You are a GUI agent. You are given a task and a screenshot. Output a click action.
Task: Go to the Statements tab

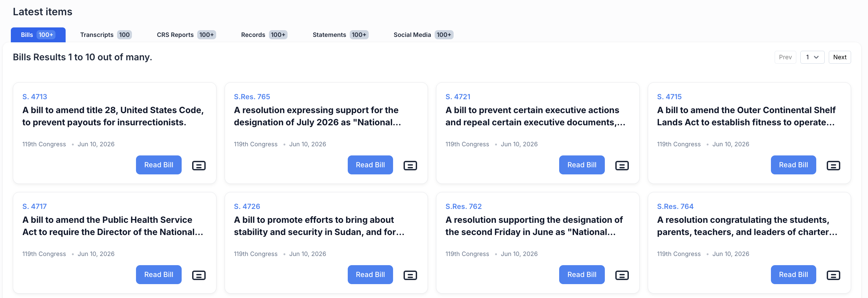pos(340,35)
